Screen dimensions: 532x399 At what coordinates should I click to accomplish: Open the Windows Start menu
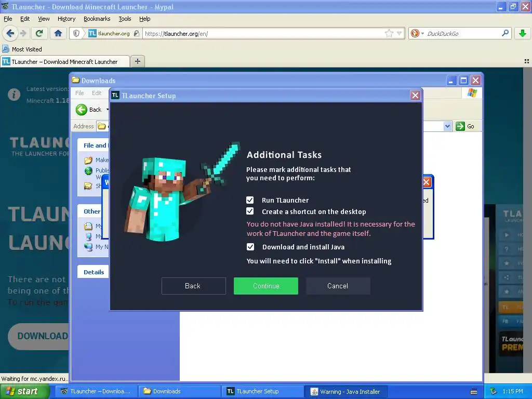[x=24, y=391]
